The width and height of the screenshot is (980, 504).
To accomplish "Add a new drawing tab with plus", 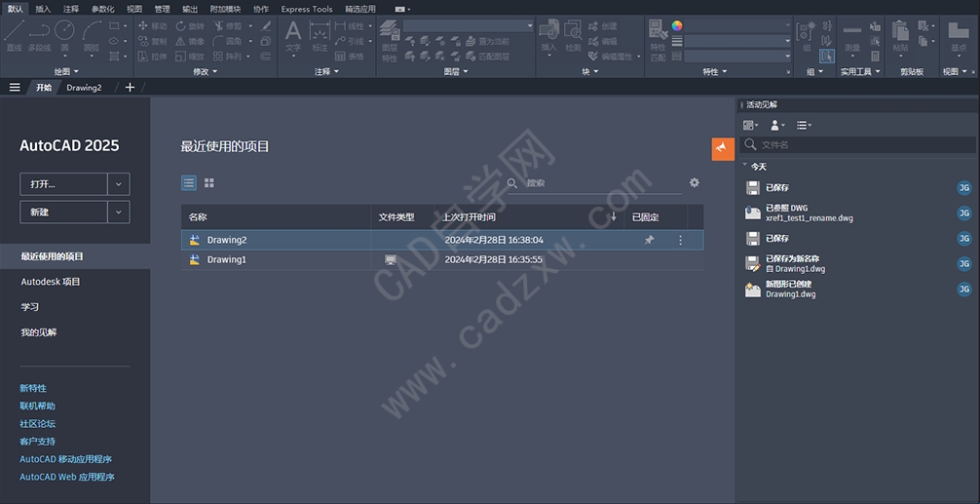I will (x=130, y=88).
